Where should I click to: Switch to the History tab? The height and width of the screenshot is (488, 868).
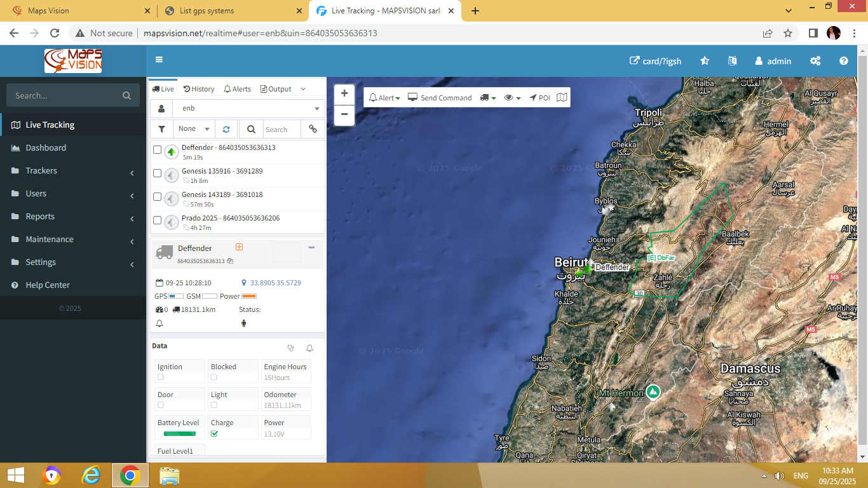[199, 89]
